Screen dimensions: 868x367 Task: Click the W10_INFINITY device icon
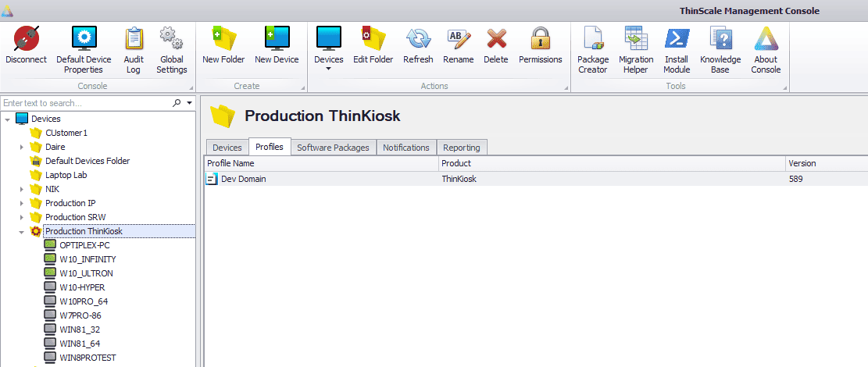pos(50,259)
